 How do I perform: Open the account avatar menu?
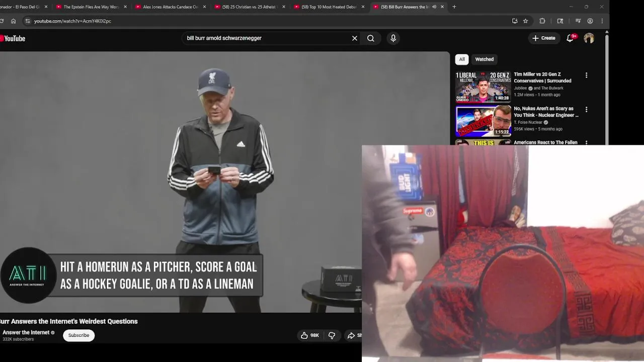click(x=589, y=38)
